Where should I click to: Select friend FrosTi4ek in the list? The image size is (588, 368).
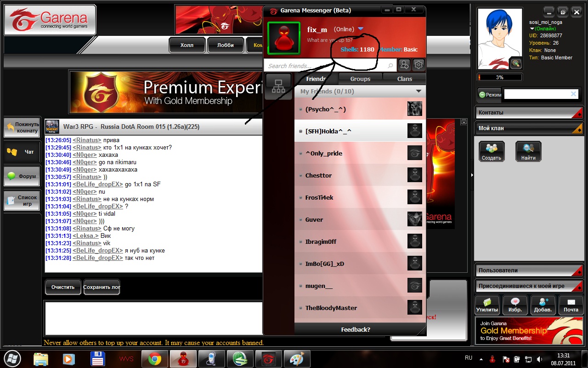point(359,197)
